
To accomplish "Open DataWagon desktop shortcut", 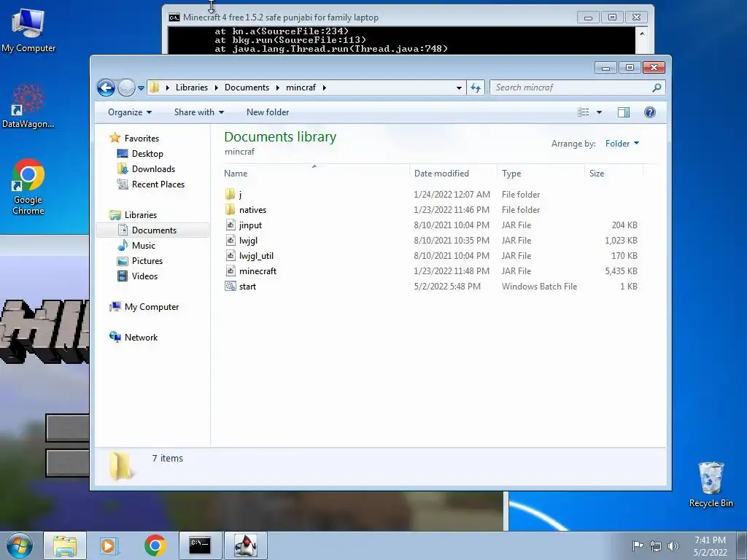I will point(28,106).
